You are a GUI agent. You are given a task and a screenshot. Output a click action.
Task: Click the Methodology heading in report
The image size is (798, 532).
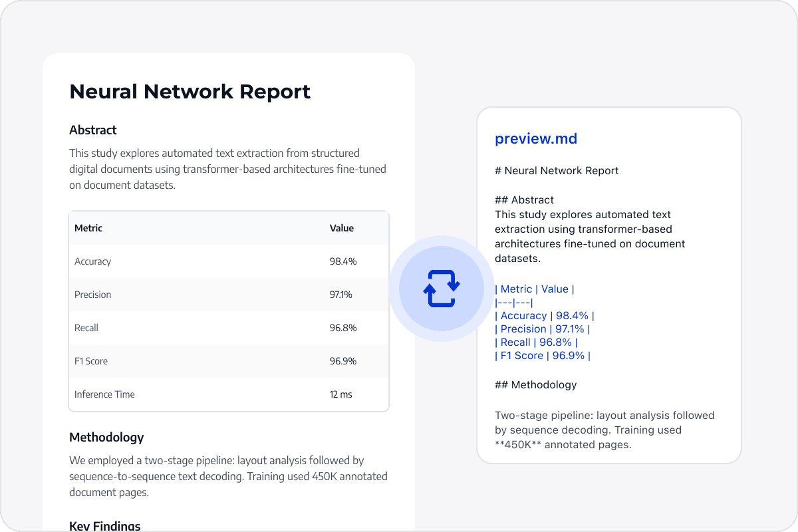106,438
